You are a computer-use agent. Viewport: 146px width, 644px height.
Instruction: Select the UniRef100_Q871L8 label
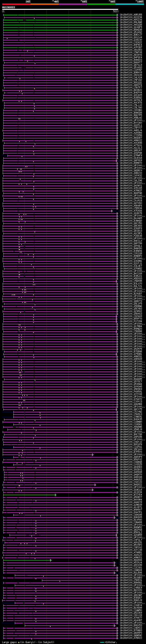(131, 65)
